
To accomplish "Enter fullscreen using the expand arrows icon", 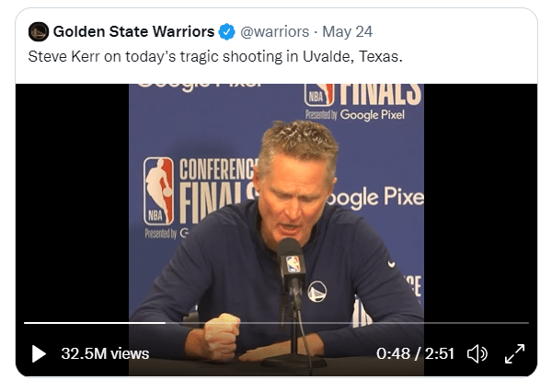I will pos(515,353).
